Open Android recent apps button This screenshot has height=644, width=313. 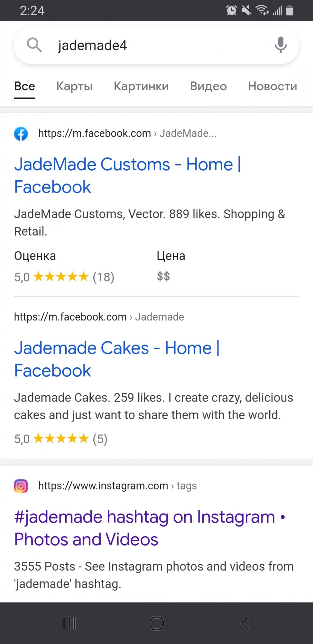[69, 623]
